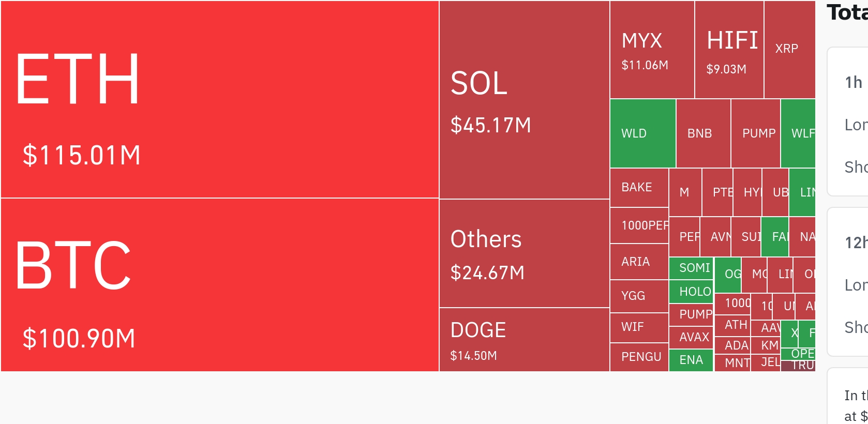Viewport: 868px width, 424px height.
Task: Click the BNB heatmap block
Action: 703,133
